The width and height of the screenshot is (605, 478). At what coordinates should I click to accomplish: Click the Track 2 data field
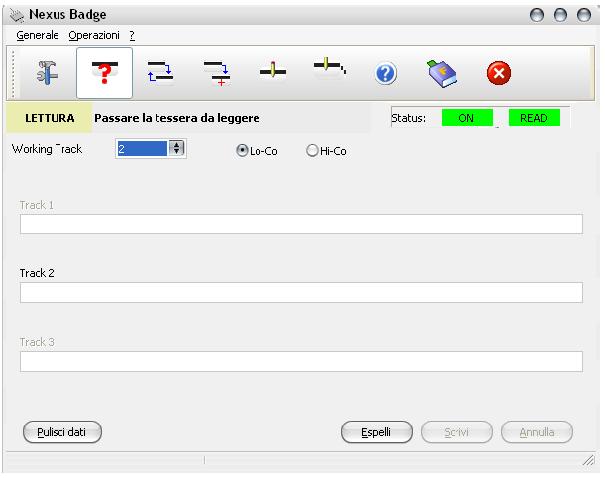(x=301, y=292)
